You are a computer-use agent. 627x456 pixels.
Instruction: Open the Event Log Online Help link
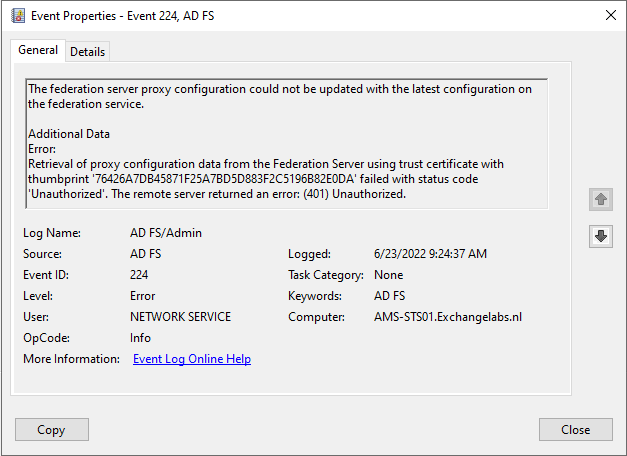192,359
